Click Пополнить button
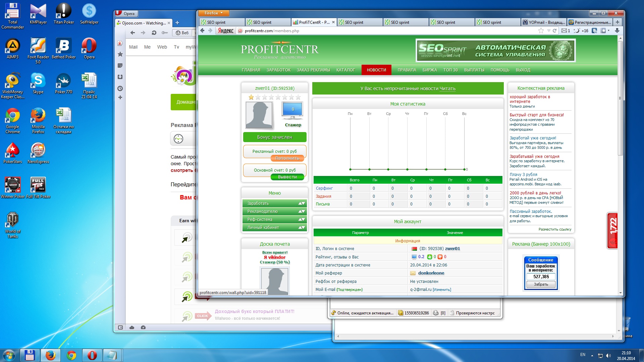This screenshot has width=644, height=362. click(287, 158)
